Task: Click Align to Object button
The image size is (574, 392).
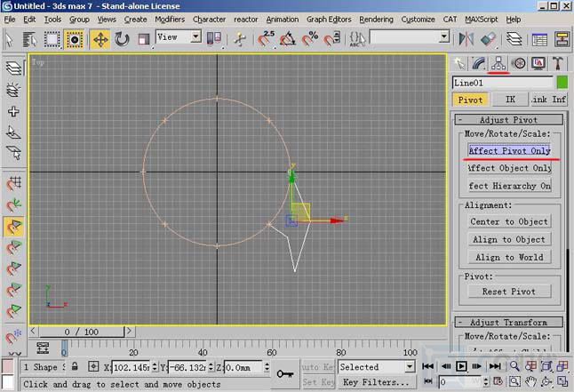Action: point(509,240)
